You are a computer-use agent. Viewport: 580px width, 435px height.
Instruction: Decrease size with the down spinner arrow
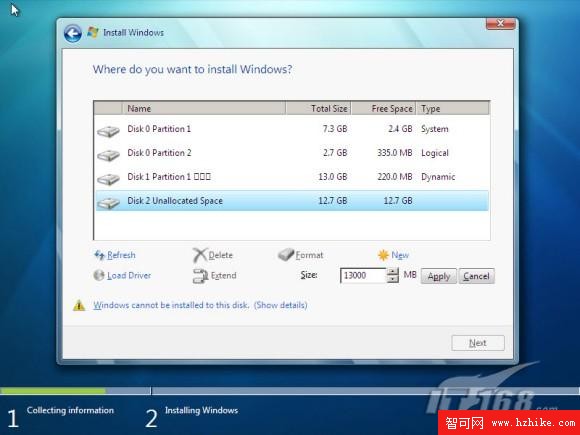[x=392, y=279]
